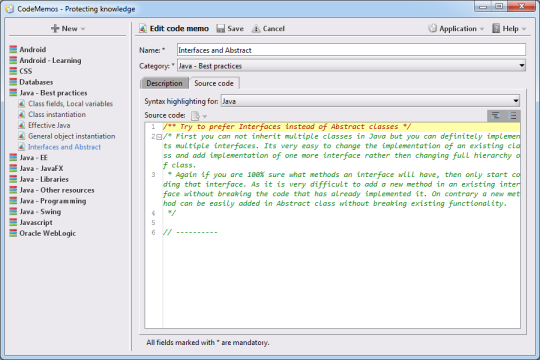Open the Category combo box
Image resolution: width=540 pixels, height=360 pixels.
pos(351,66)
